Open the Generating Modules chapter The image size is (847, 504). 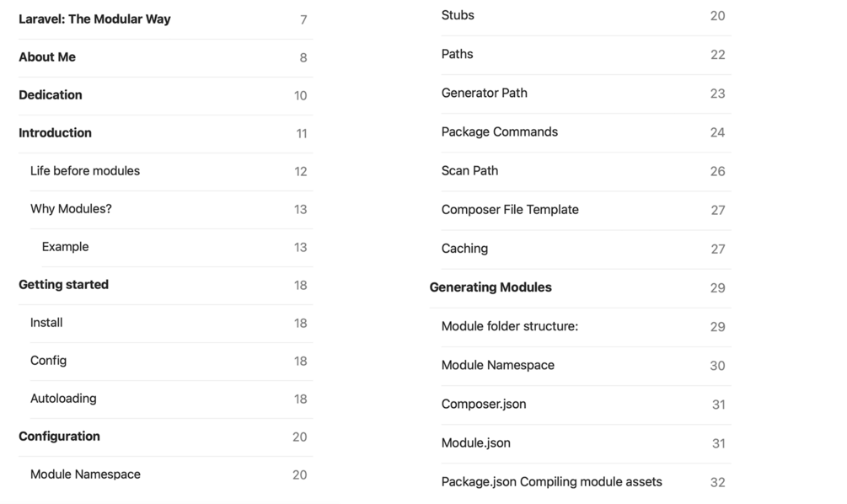(491, 287)
